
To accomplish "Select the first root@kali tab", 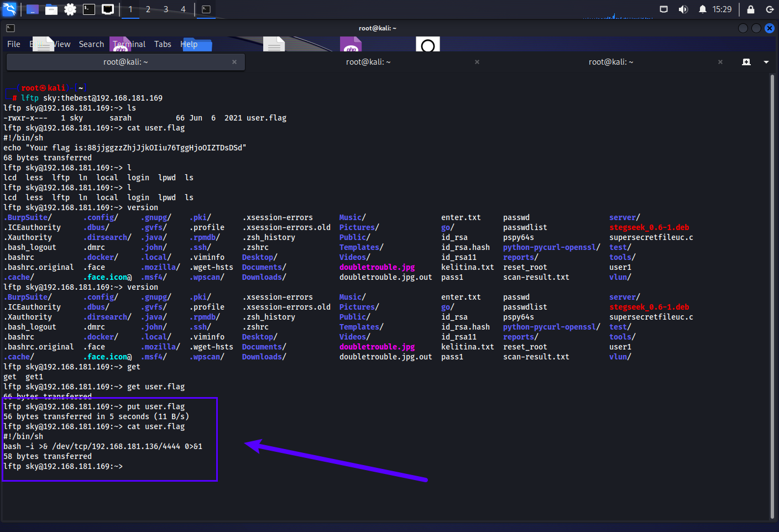I will point(126,62).
